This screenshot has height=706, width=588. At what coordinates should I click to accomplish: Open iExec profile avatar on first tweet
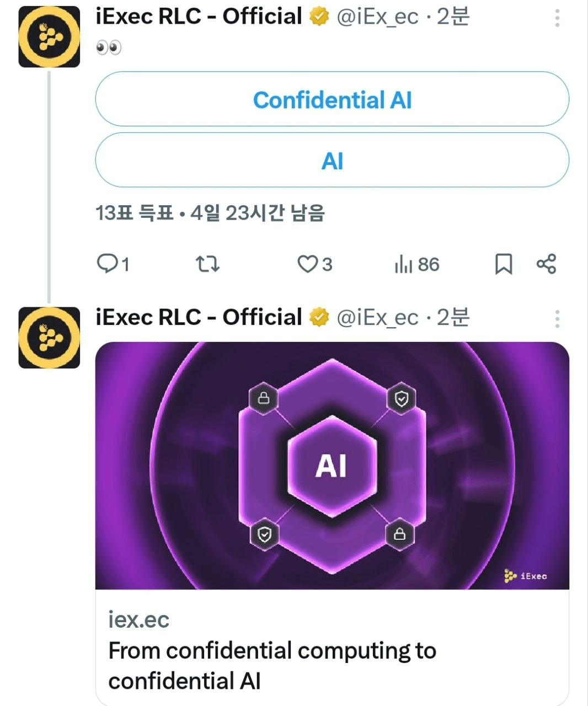click(49, 37)
